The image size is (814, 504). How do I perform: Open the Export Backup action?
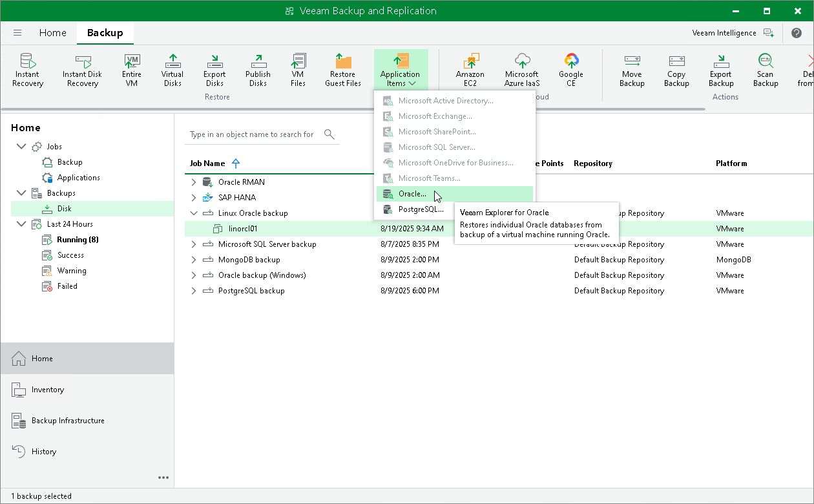[720, 69]
